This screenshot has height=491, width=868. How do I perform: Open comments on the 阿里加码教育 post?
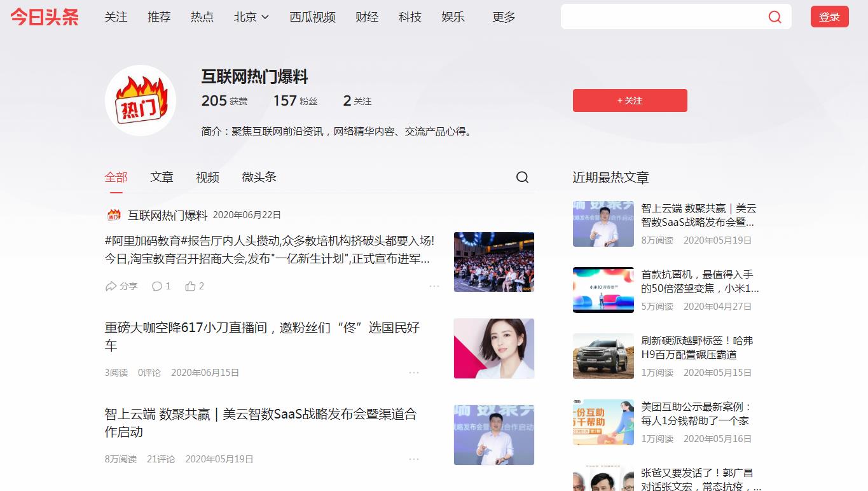(162, 286)
